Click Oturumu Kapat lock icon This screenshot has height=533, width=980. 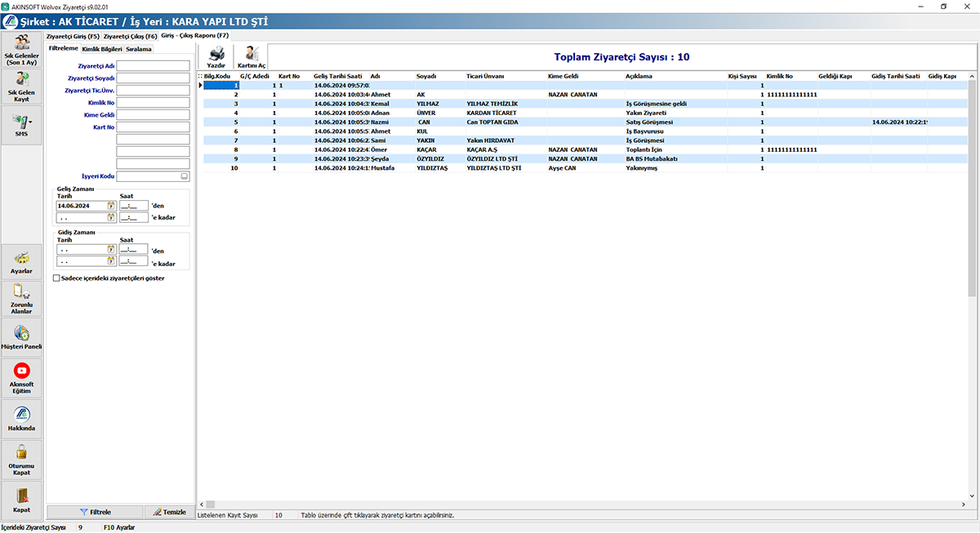22,459
